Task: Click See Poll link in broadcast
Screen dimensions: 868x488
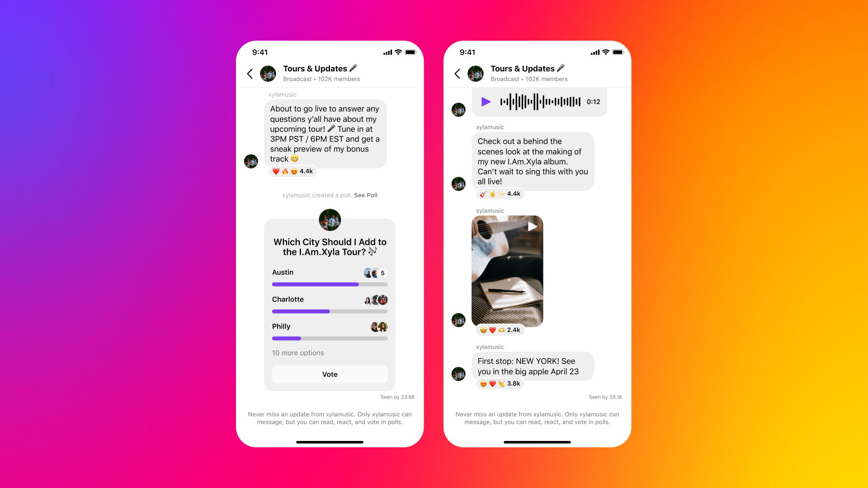Action: 364,195
